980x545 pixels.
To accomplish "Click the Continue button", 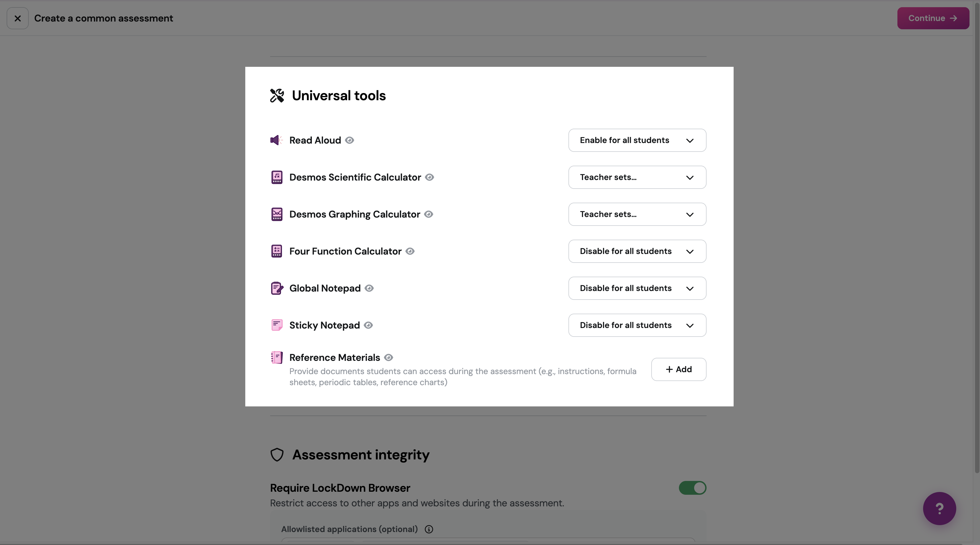I will [933, 18].
